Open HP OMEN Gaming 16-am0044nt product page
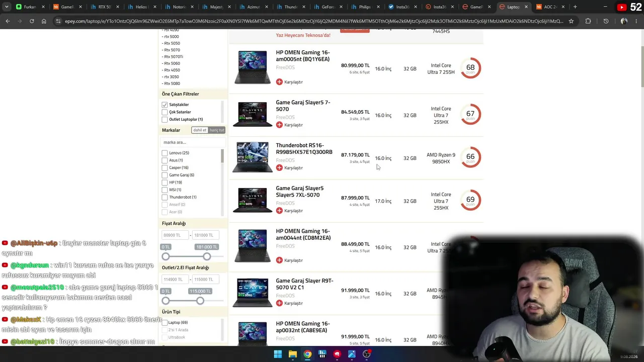644x362 pixels. point(303,235)
